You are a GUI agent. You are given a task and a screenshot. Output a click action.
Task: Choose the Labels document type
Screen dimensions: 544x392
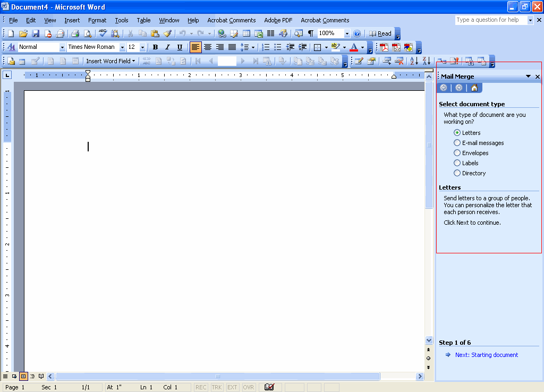(457, 163)
